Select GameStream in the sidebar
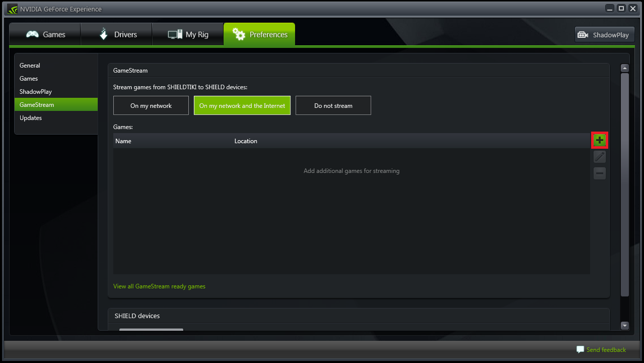 [56, 105]
